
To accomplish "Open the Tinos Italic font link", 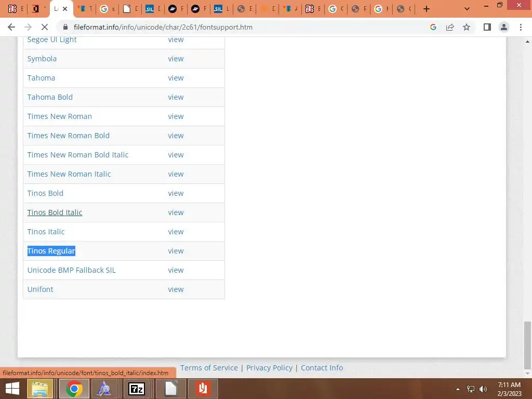I will [46, 232].
